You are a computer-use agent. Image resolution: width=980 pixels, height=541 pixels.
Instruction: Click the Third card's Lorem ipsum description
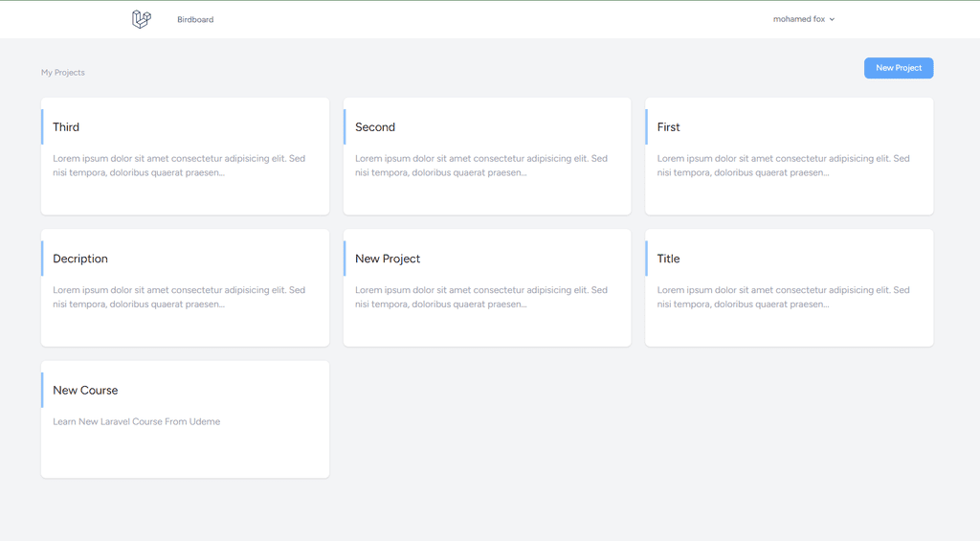coord(179,166)
